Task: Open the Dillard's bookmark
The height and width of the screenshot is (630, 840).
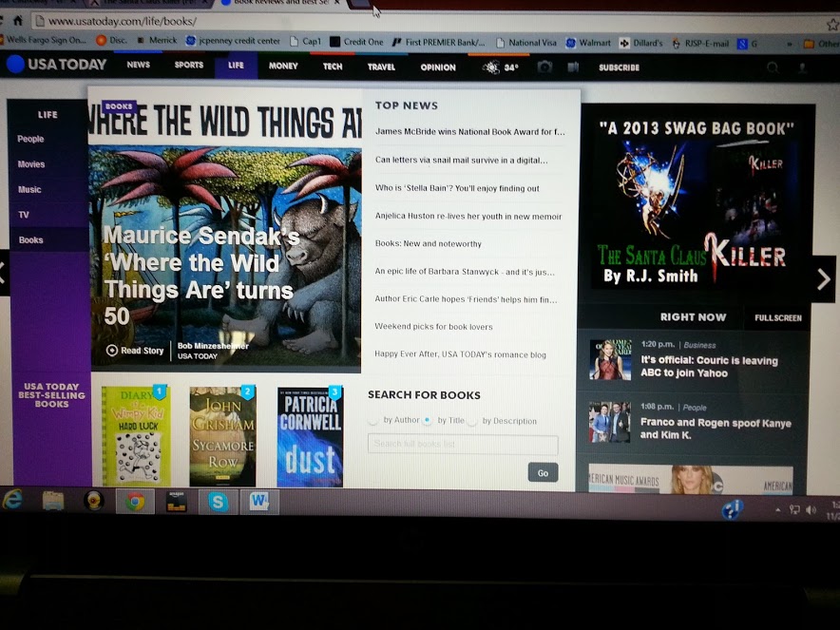Action: pos(640,43)
